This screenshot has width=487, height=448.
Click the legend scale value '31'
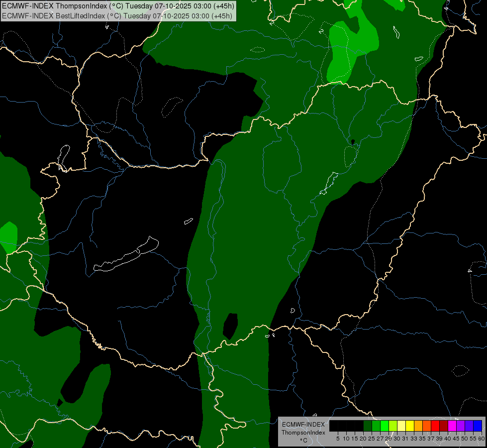(405, 439)
